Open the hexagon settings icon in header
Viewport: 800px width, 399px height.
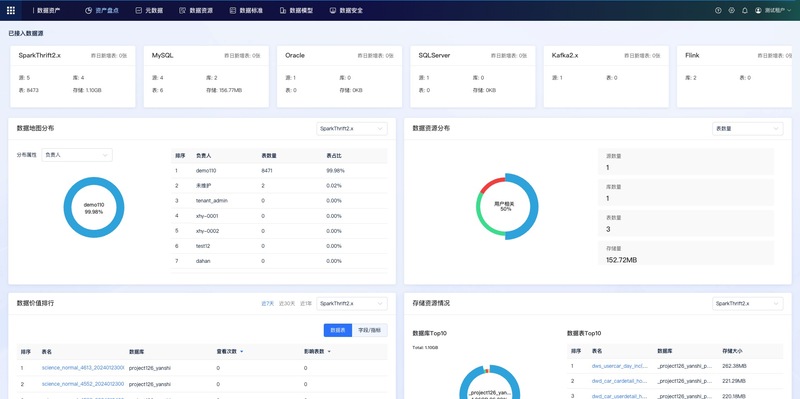[x=732, y=10]
